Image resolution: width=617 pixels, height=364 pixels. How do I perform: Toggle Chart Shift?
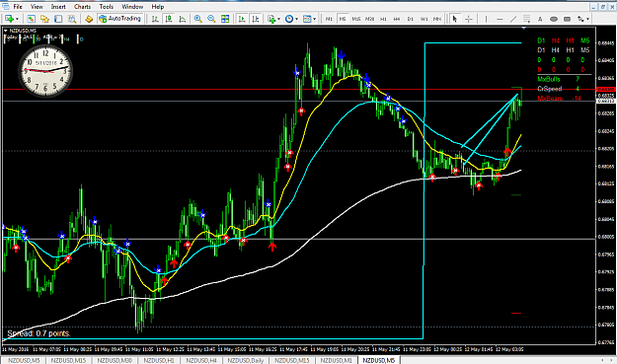point(256,19)
